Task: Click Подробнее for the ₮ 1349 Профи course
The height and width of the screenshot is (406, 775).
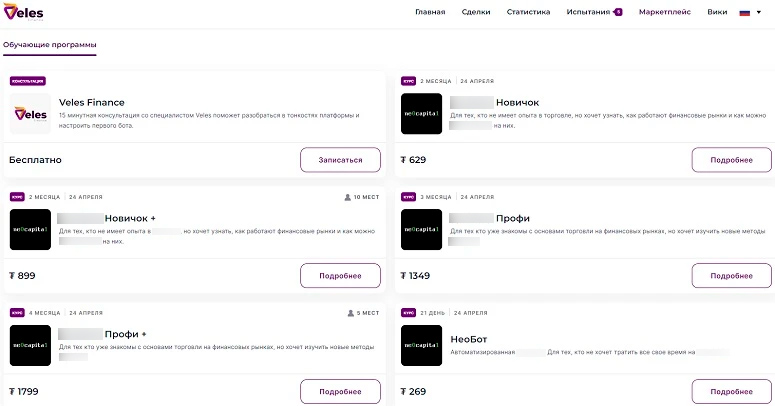Action: pyautogui.click(x=731, y=276)
